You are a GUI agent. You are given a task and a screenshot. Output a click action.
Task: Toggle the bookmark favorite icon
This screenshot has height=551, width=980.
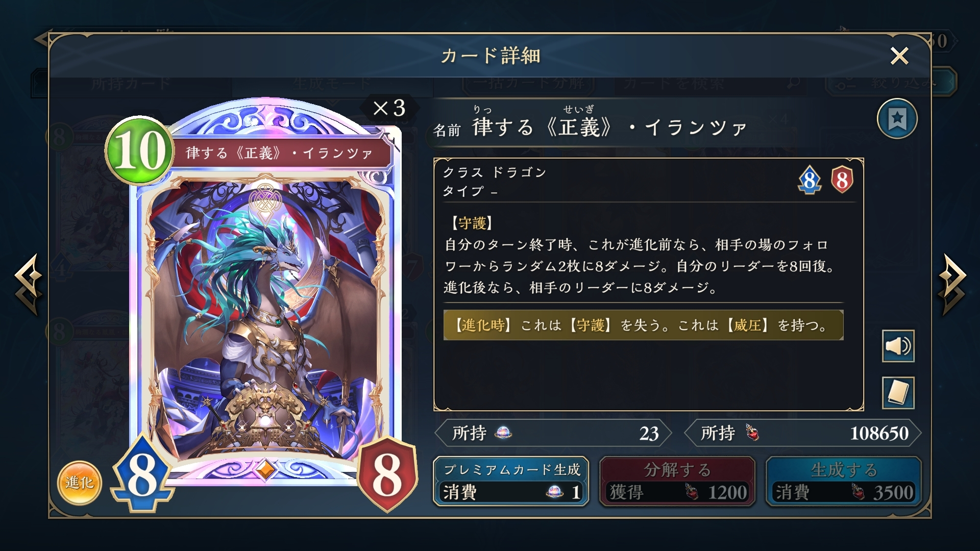point(897,119)
